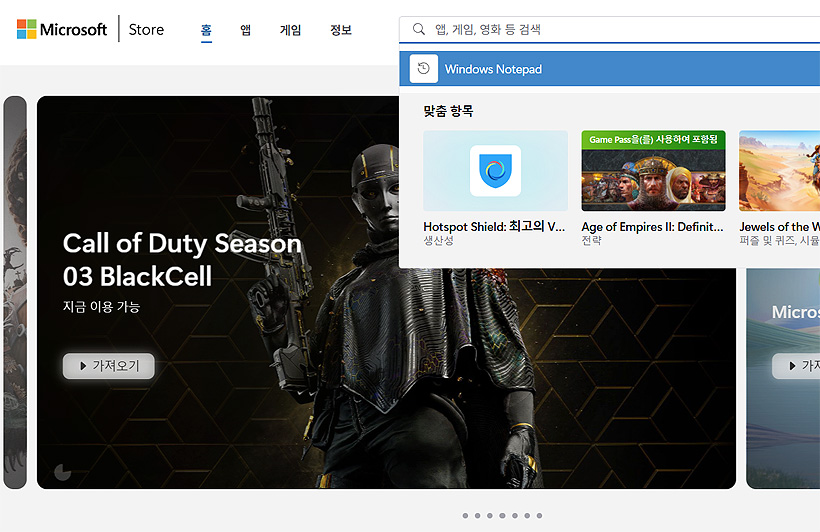Select the third carousel pagination dot
The height and width of the screenshot is (532, 820).
click(x=490, y=516)
